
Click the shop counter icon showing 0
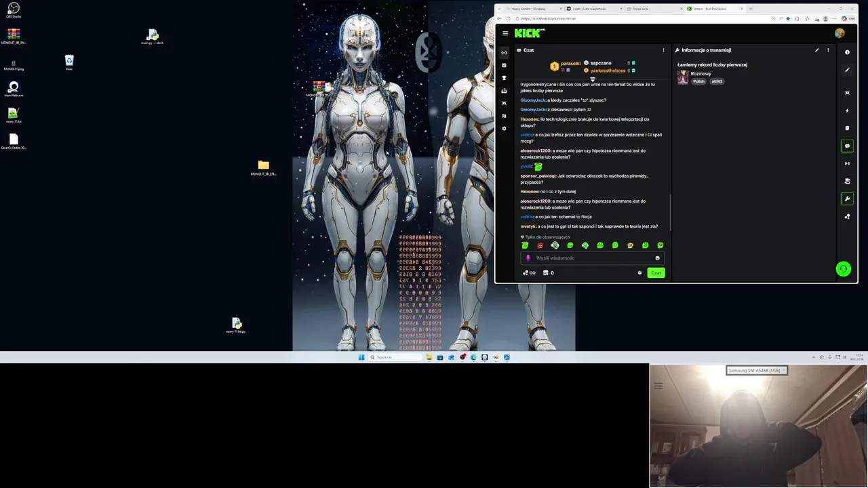[x=549, y=272]
